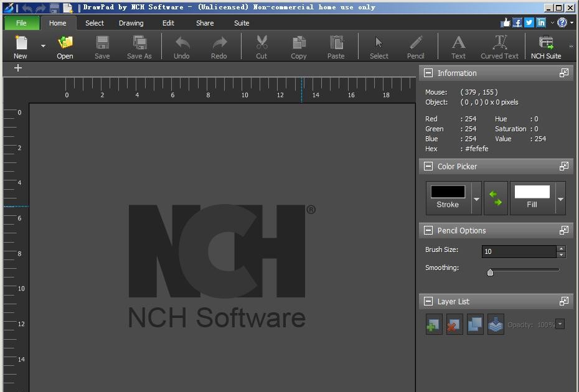Add a new layer in Layer List
Screen dimensions: 579x392
click(x=433, y=324)
